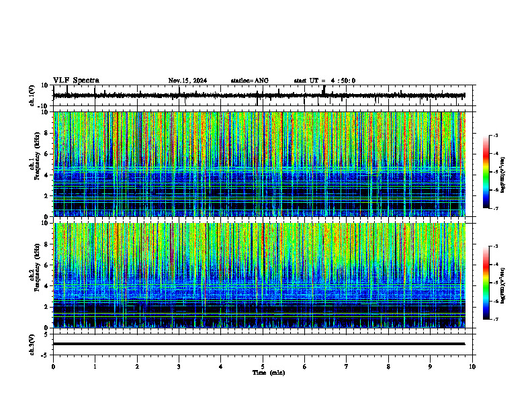
Task: Click the date 'Nov.15, 2024'
Action: [x=187, y=81]
